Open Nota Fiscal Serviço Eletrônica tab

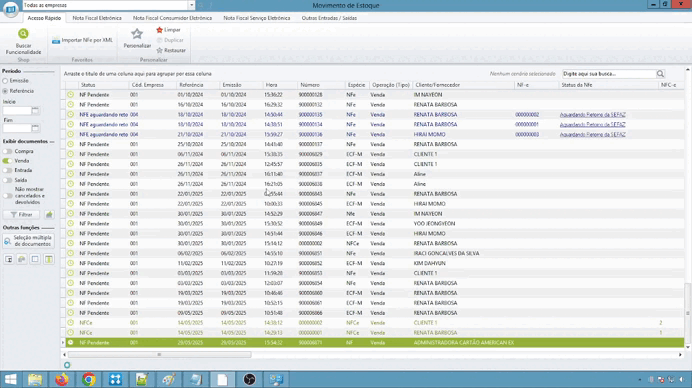[257, 18]
